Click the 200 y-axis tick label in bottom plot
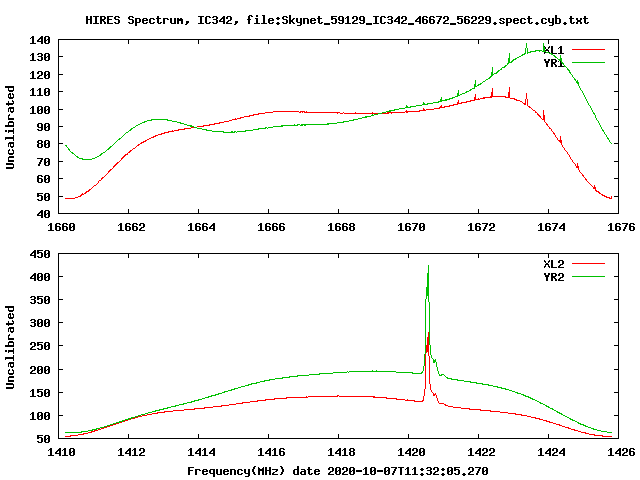The image size is (640, 480). [x=40, y=370]
